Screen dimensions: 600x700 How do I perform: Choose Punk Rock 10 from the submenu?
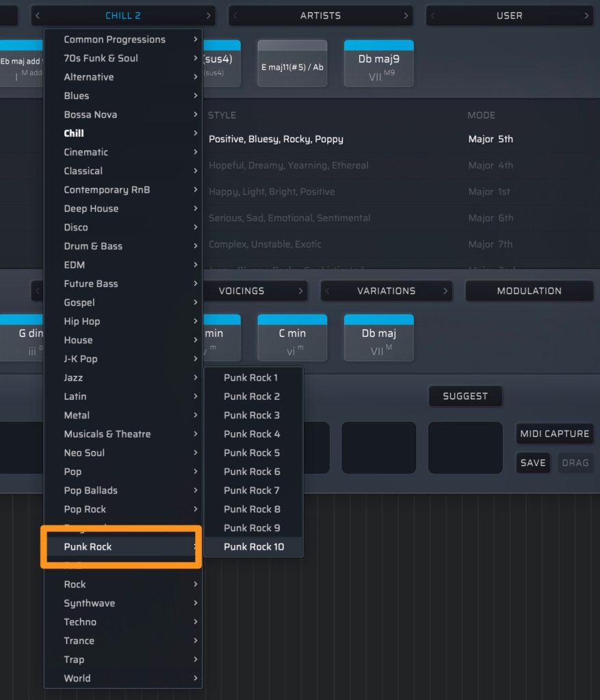tap(253, 547)
